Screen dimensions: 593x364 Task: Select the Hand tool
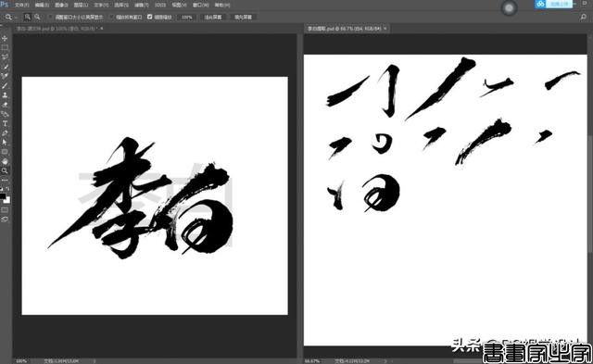[5, 161]
